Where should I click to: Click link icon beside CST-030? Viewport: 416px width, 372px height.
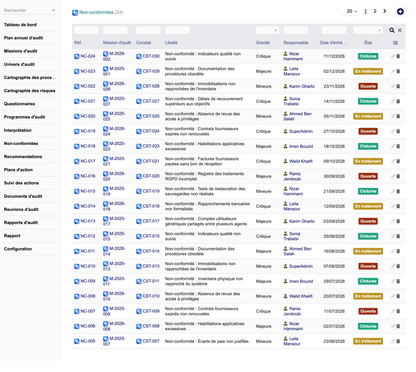(x=139, y=56)
